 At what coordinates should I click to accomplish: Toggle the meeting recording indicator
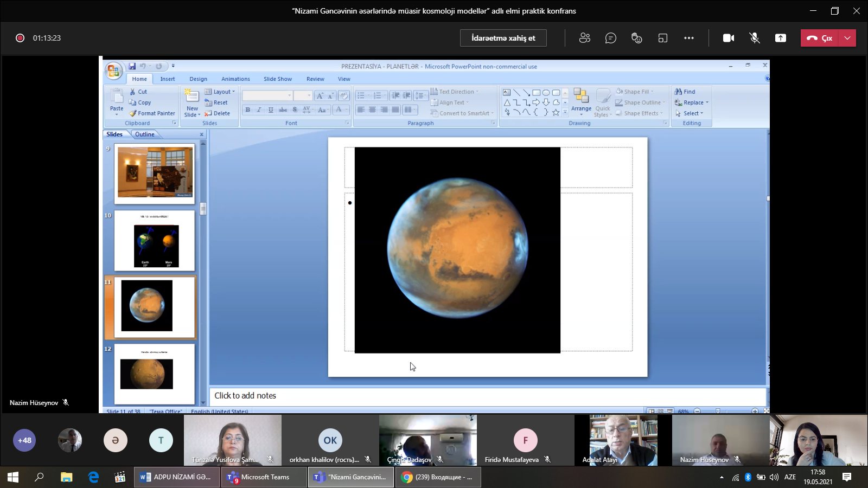pos(20,38)
